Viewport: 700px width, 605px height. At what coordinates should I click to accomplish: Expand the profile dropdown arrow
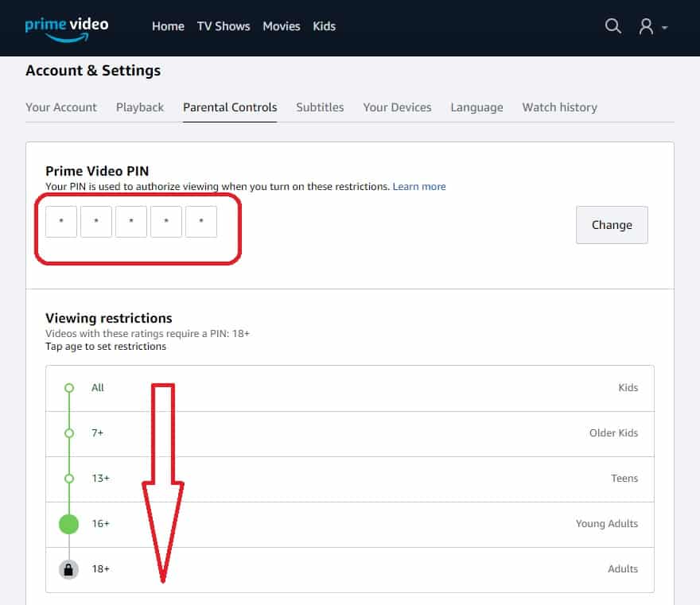coord(665,28)
